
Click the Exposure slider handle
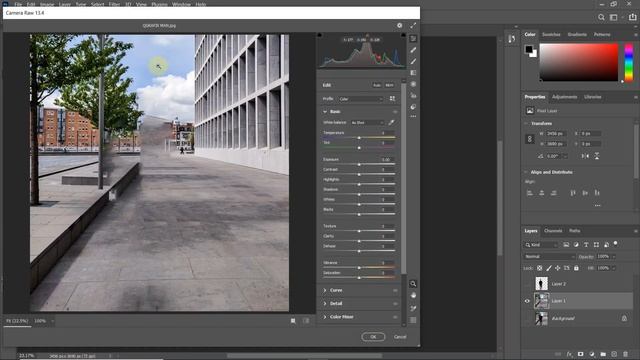tap(359, 164)
